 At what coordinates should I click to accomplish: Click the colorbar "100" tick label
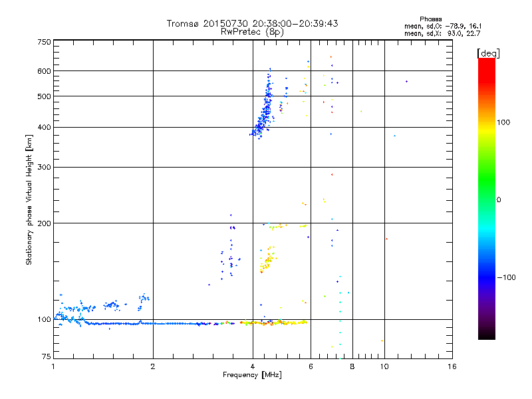(x=503, y=122)
